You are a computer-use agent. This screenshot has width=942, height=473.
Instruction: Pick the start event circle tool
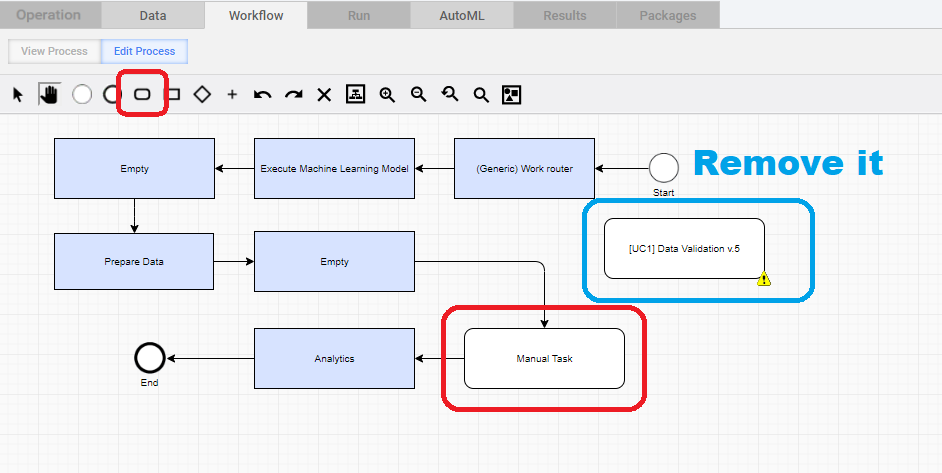click(x=82, y=94)
